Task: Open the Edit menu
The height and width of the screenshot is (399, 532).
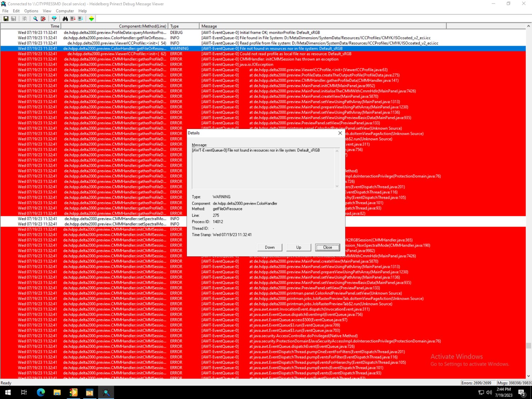Action: point(16,11)
